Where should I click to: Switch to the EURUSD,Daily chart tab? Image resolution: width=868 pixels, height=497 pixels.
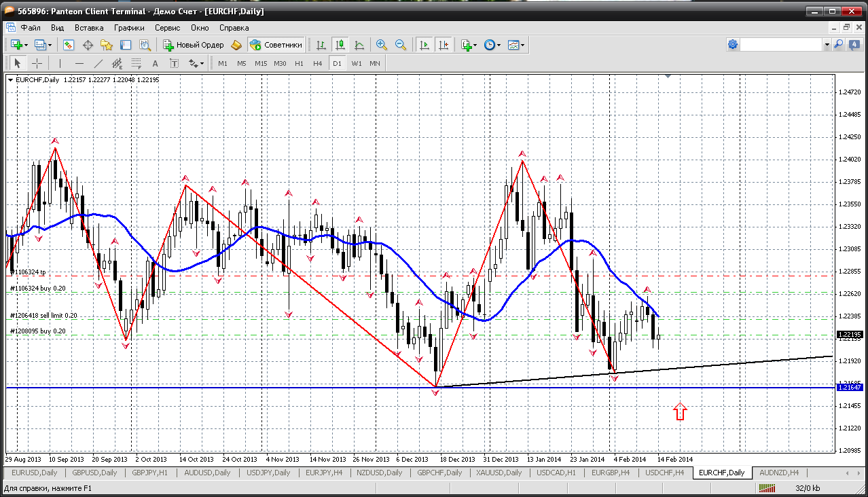(x=36, y=473)
